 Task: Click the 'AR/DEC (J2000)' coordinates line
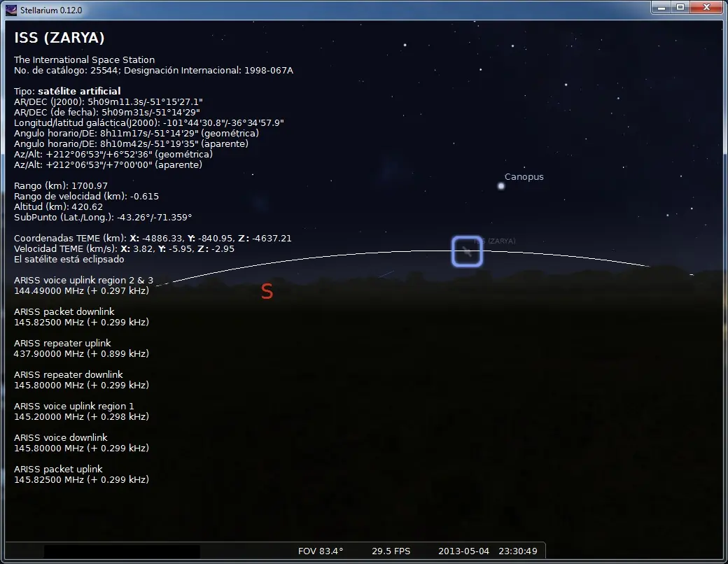(108, 101)
